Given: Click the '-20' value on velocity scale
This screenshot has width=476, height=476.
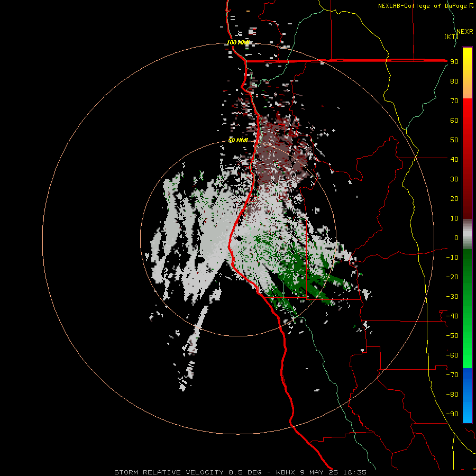Looking at the screenshot, I should (452, 277).
